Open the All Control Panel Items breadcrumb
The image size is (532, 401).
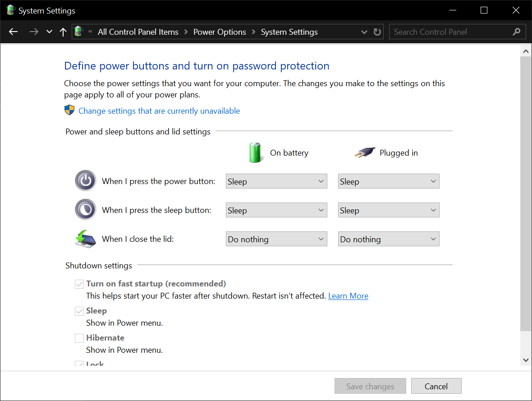tap(138, 32)
